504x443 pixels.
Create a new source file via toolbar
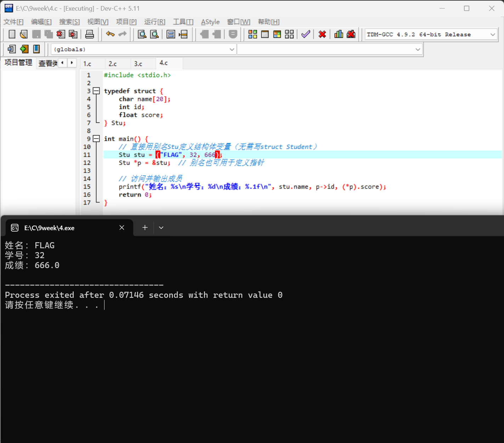pos(12,34)
